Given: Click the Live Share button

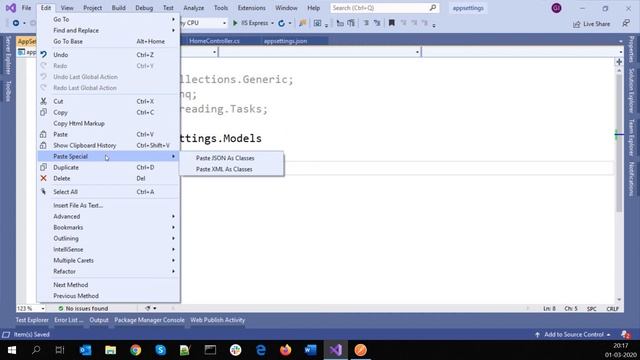Looking at the screenshot, I should click(591, 24).
